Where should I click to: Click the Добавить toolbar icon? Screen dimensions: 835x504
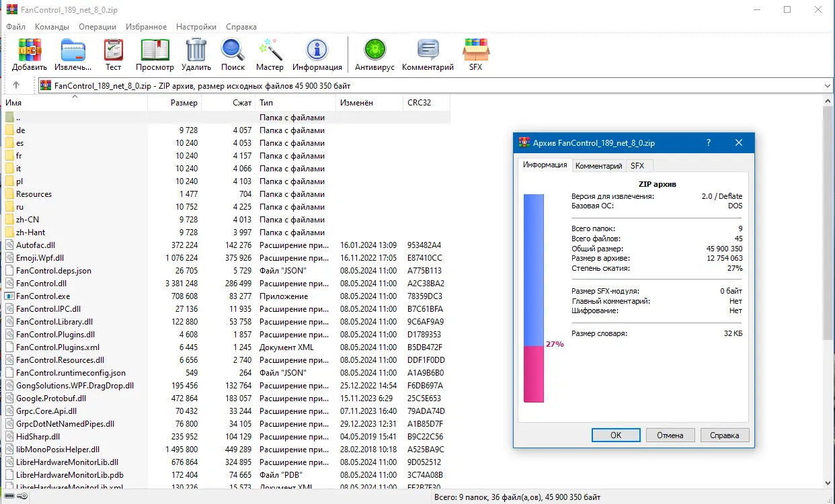(30, 50)
